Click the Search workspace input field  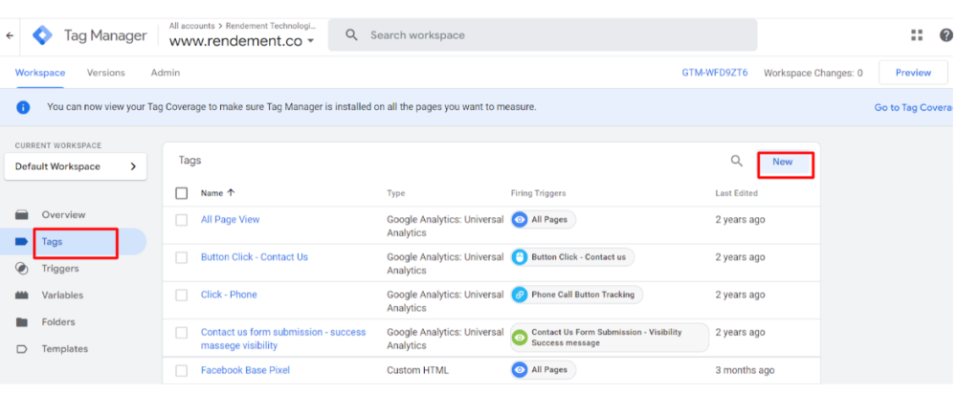click(x=543, y=35)
